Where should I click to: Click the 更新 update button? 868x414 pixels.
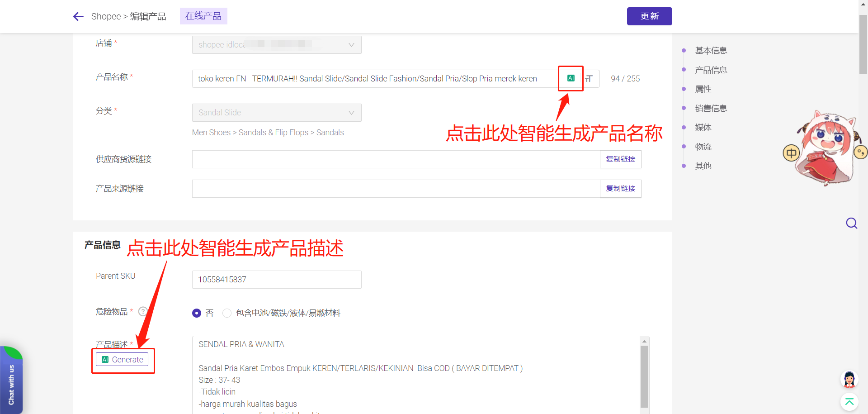pos(649,16)
